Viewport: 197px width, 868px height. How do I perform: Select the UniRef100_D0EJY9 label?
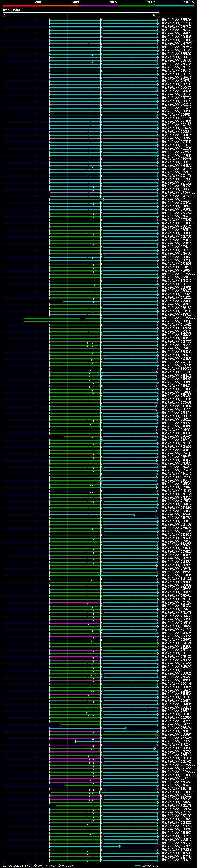(176, 67)
